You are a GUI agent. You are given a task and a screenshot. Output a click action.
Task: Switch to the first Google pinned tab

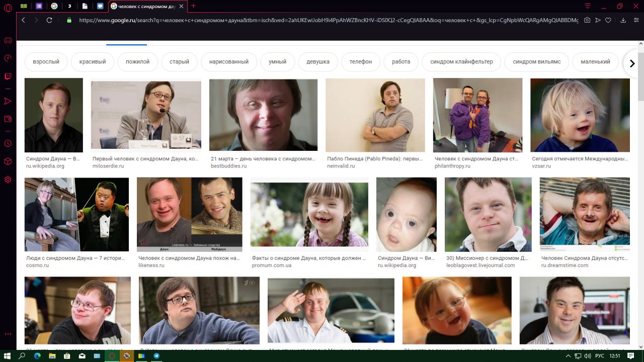(x=54, y=6)
